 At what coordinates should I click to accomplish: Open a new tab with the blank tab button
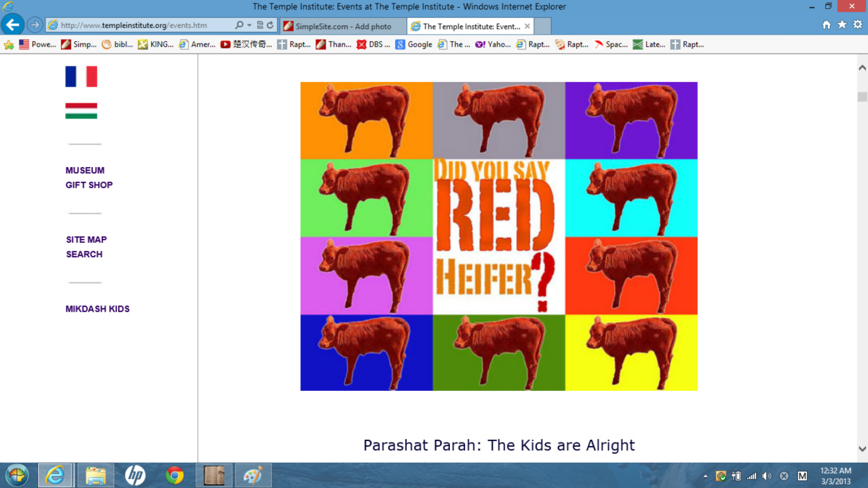[x=542, y=26]
